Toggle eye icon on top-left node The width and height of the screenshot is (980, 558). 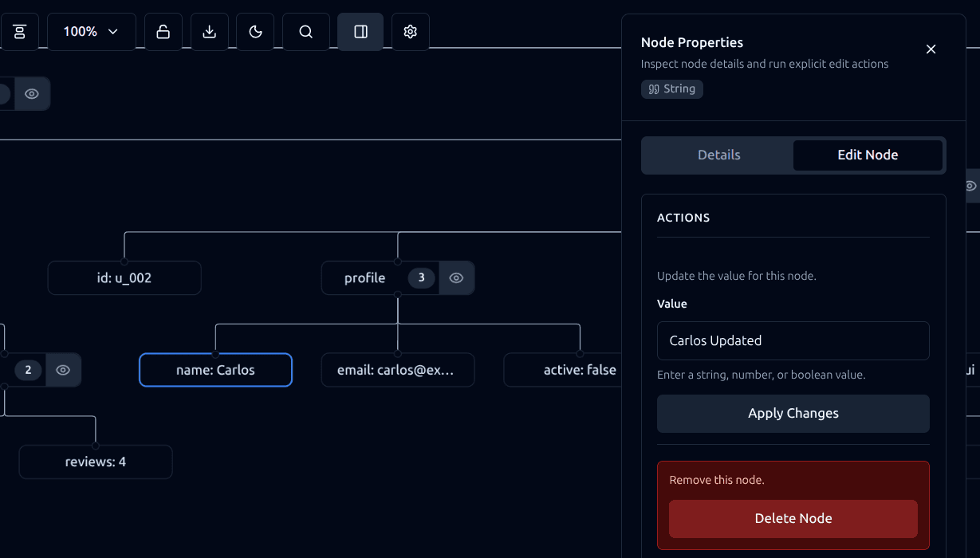point(31,93)
